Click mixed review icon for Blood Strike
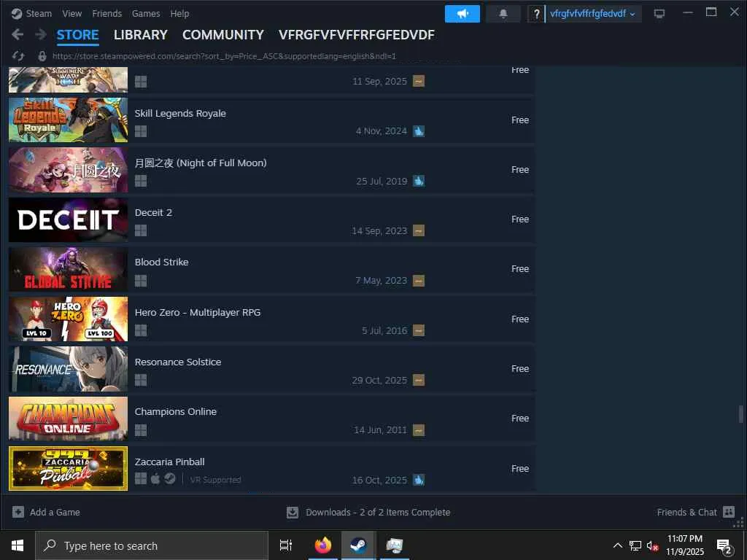The width and height of the screenshot is (747, 560). point(418,281)
